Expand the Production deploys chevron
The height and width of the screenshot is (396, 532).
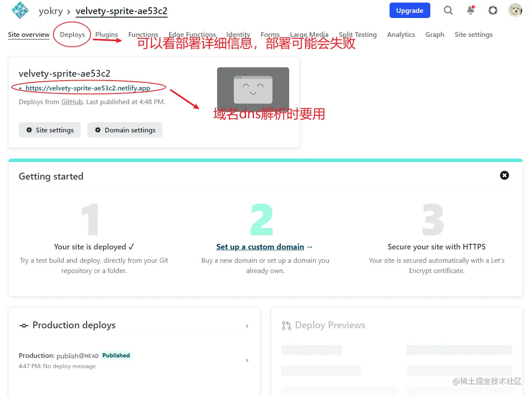tap(247, 326)
